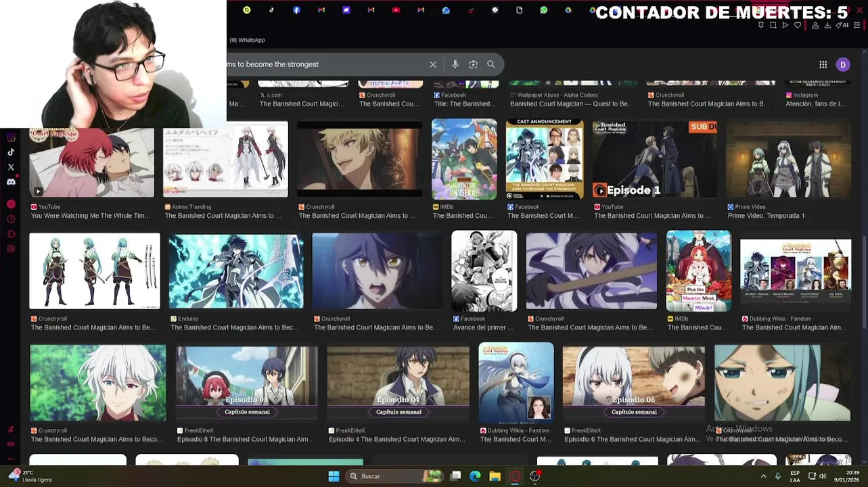Open Episodio 04 FreakEliteX thumbnail
Screen dimensions: 868x487
pyautogui.click(x=398, y=383)
